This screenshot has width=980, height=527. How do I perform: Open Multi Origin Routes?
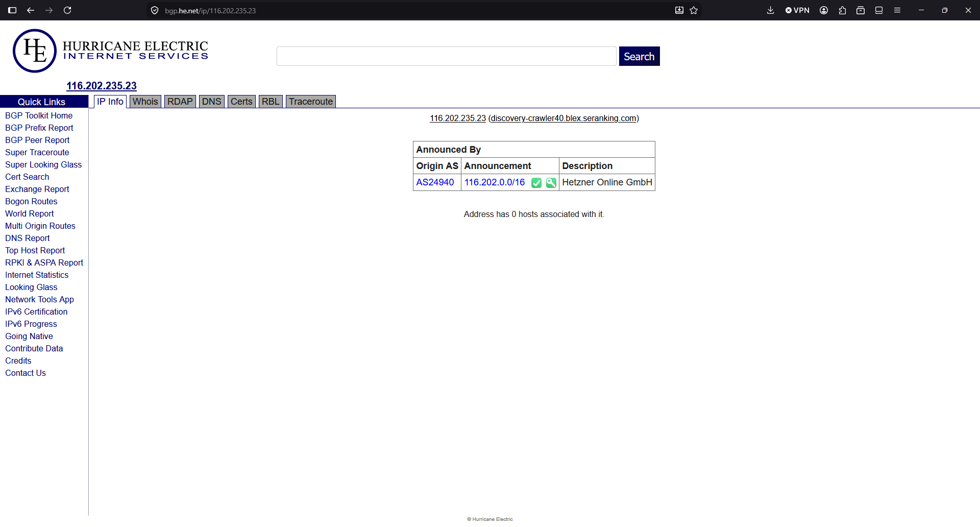point(40,226)
